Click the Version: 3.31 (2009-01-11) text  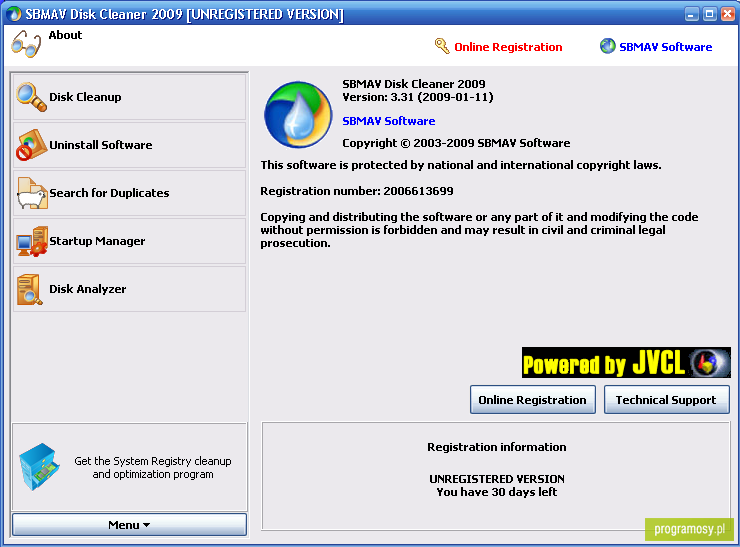418,97
